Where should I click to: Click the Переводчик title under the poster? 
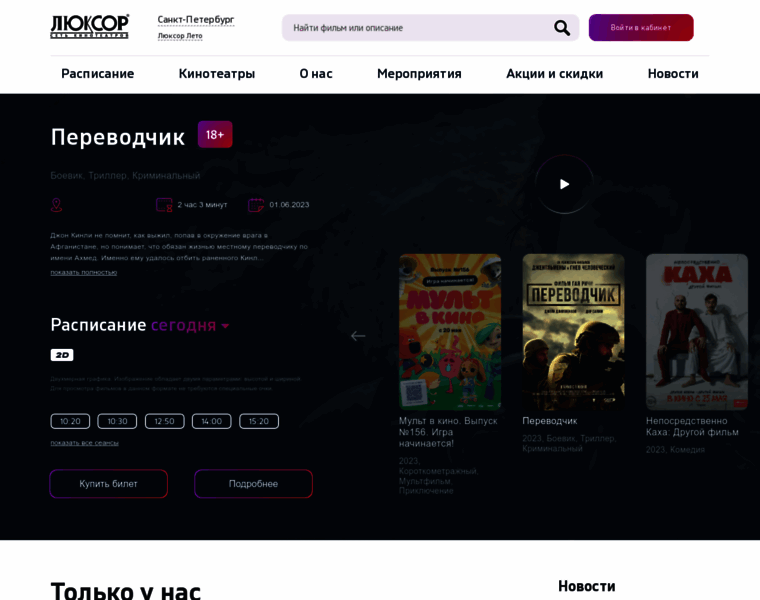point(550,421)
